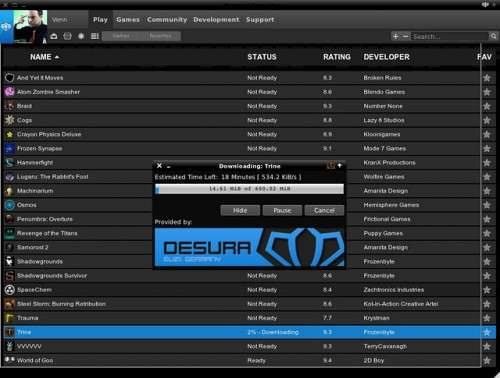Viewport: 500px width, 378px height.
Task: Click the Frozen Synapse game icon
Action: tap(10, 148)
